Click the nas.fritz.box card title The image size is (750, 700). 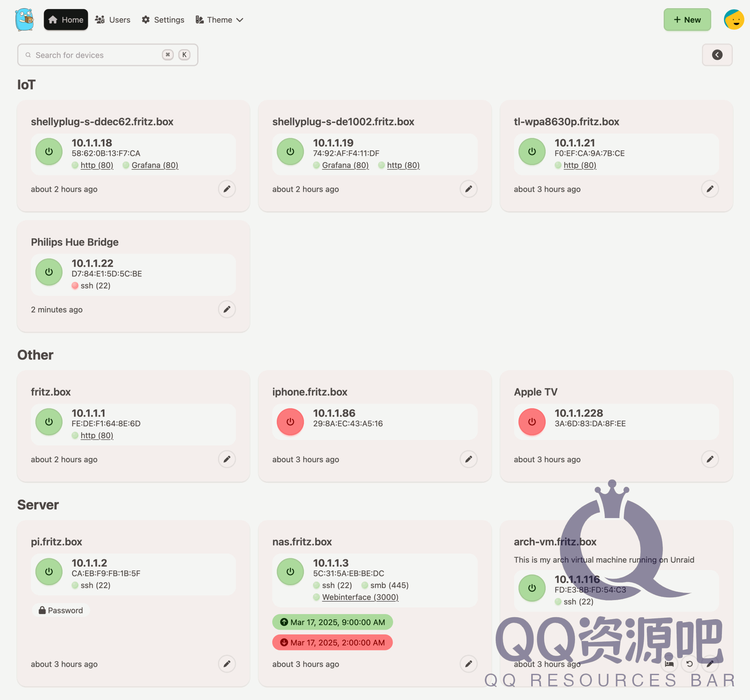(302, 542)
